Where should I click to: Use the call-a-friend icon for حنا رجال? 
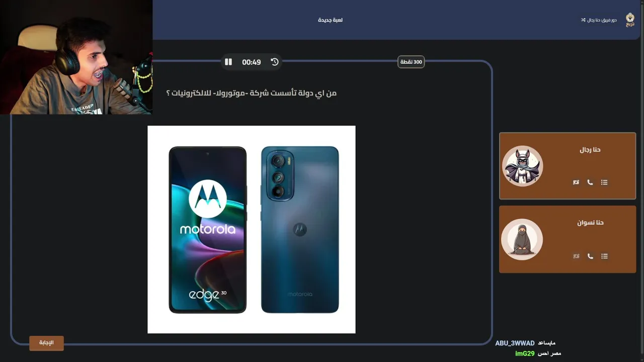(x=590, y=183)
